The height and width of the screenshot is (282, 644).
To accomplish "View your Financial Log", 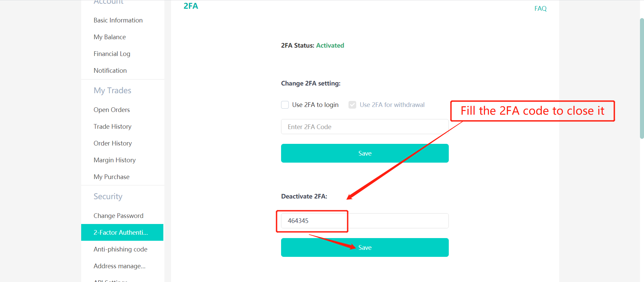I will pos(112,54).
